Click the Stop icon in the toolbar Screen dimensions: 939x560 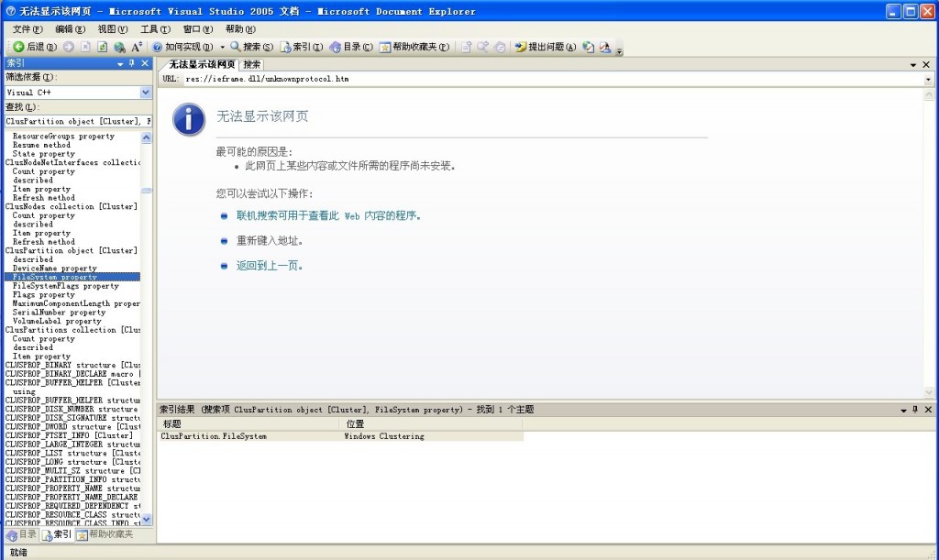85,47
